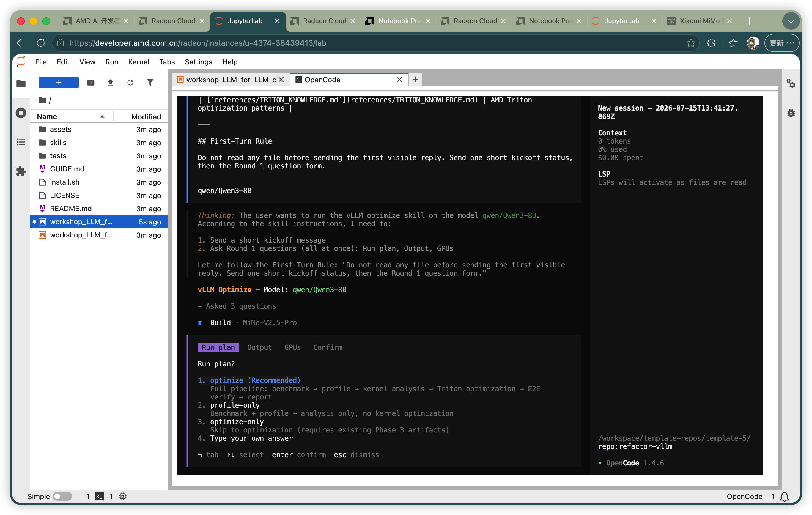Open new browser tab plus button
This screenshot has height=515, width=812.
pyautogui.click(x=749, y=21)
